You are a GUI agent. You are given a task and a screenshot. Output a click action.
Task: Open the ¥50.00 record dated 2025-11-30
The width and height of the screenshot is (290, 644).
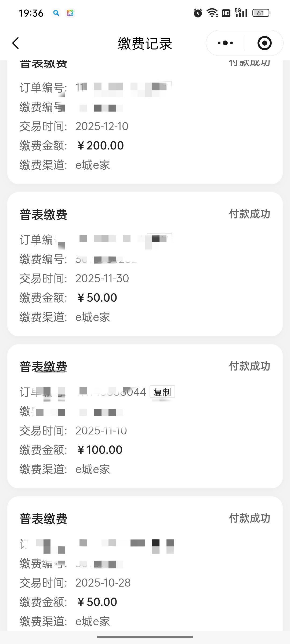tap(145, 279)
